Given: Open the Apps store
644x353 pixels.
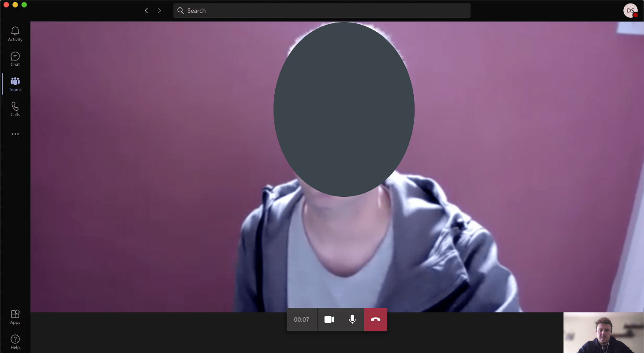Looking at the screenshot, I should point(15,317).
